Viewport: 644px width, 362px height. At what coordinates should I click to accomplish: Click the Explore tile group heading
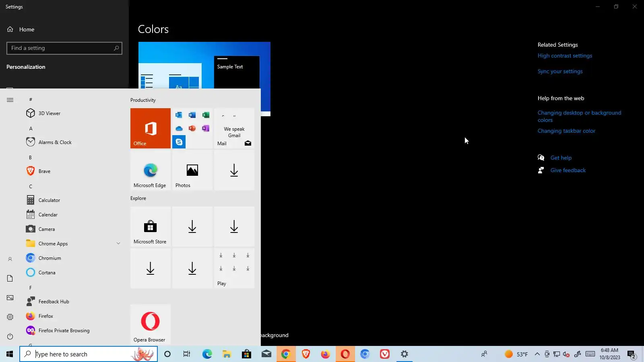tap(138, 198)
